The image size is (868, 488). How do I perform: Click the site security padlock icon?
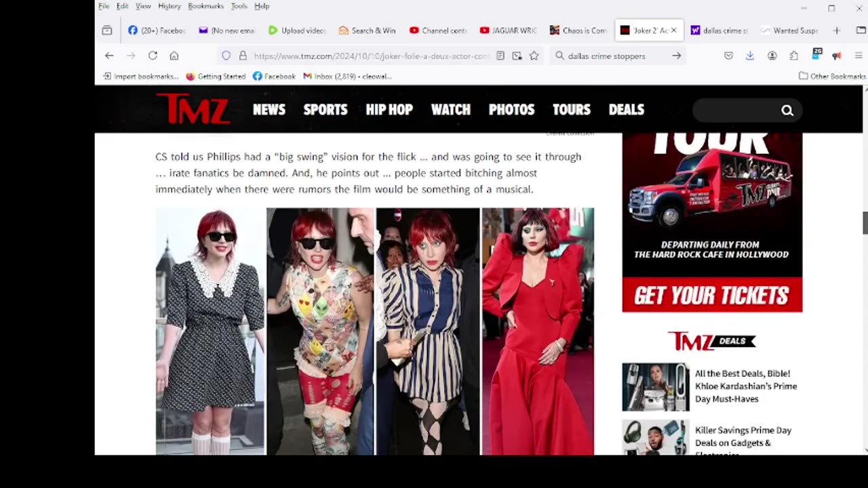pos(243,56)
